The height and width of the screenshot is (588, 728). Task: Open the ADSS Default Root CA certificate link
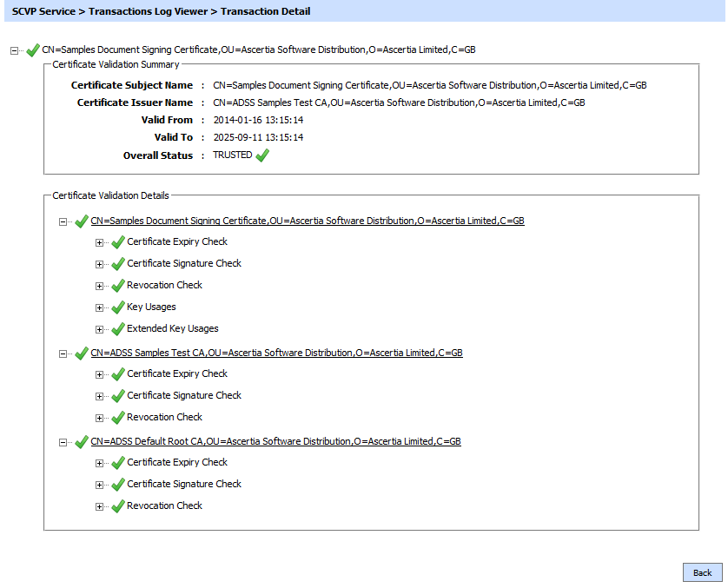pos(275,442)
